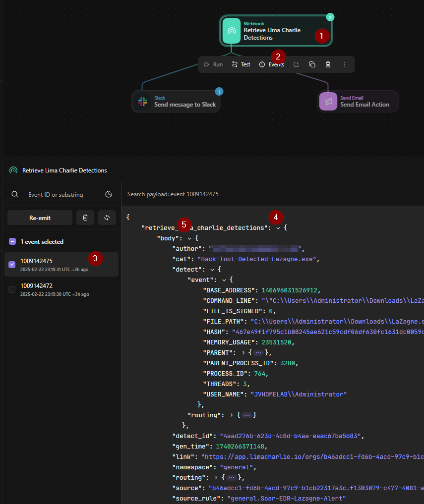Check event 1009142472 checkbox

click(12, 289)
